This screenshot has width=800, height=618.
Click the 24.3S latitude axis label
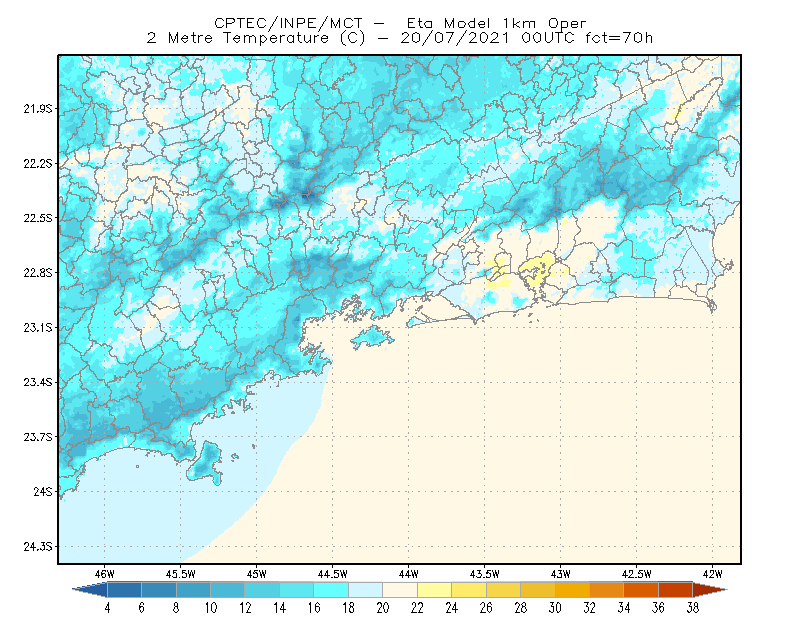point(38,547)
